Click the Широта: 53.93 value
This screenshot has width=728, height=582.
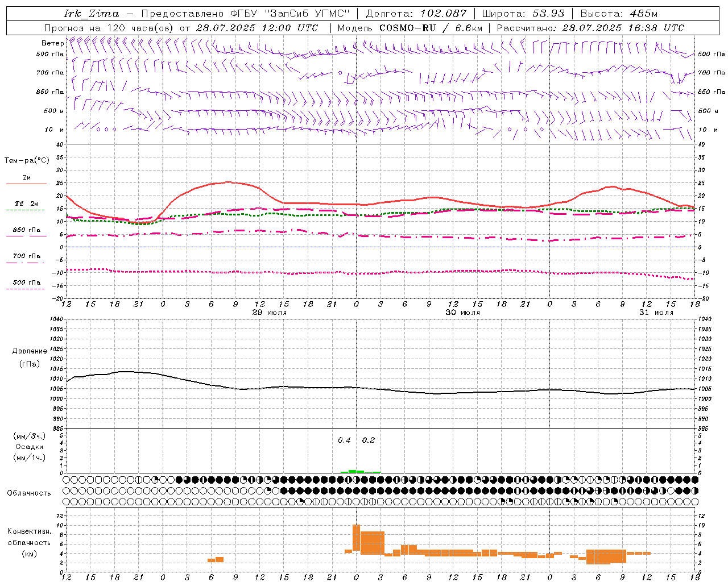(x=523, y=14)
